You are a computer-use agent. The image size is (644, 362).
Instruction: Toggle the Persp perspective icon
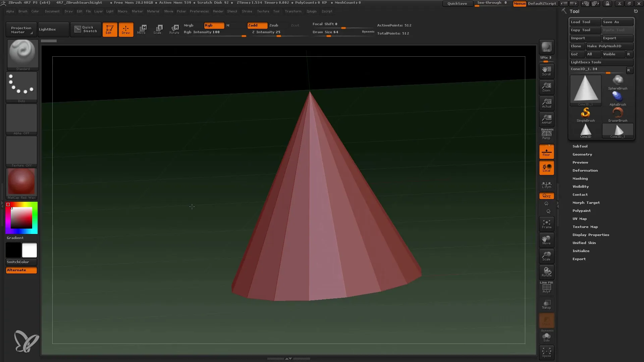pyautogui.click(x=546, y=135)
